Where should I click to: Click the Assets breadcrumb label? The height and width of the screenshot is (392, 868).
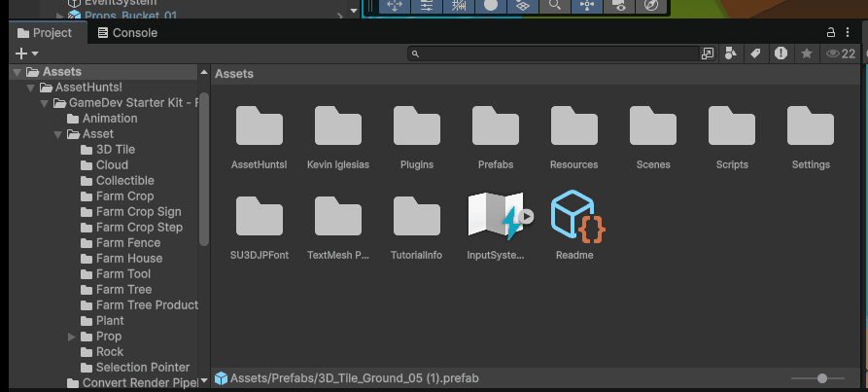pyautogui.click(x=233, y=74)
